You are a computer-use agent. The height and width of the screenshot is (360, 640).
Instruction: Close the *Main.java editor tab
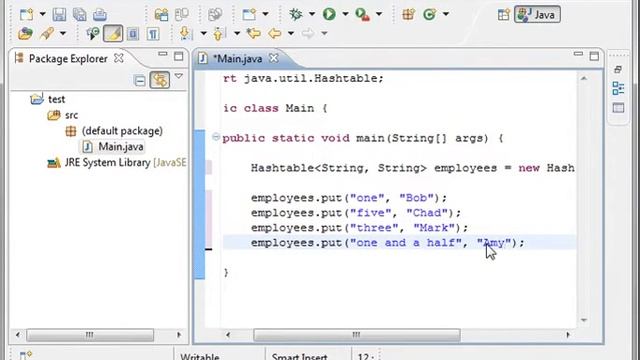click(274, 58)
